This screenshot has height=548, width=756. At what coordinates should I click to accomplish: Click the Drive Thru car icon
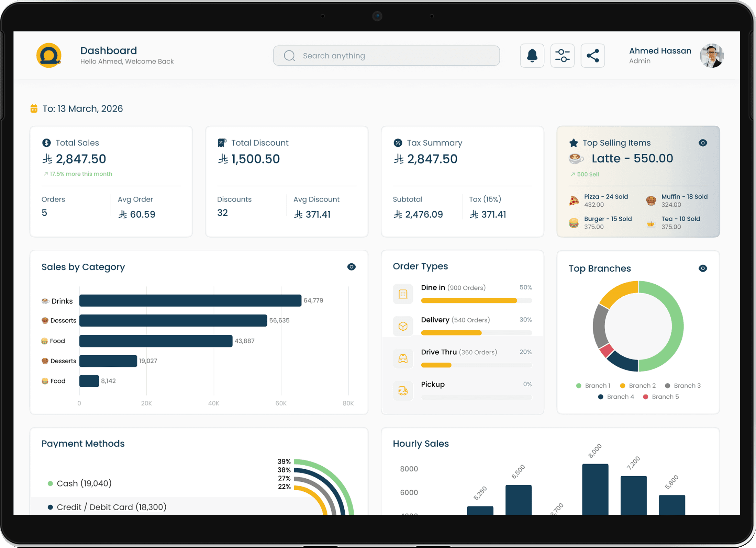(x=403, y=358)
